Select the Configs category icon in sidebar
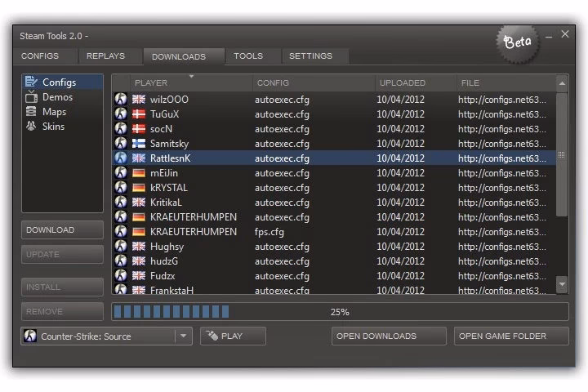This screenshot has height=392, width=588. 32,82
